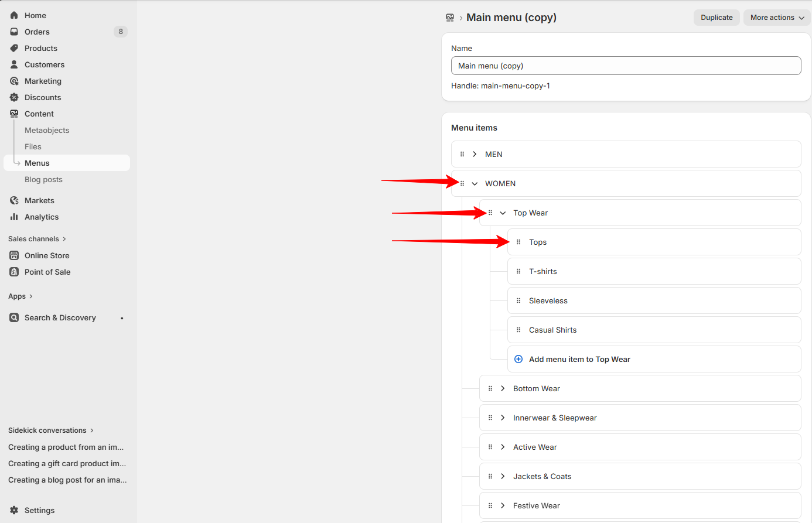Open Sidekick conversations list
The height and width of the screenshot is (523, 812).
51,430
